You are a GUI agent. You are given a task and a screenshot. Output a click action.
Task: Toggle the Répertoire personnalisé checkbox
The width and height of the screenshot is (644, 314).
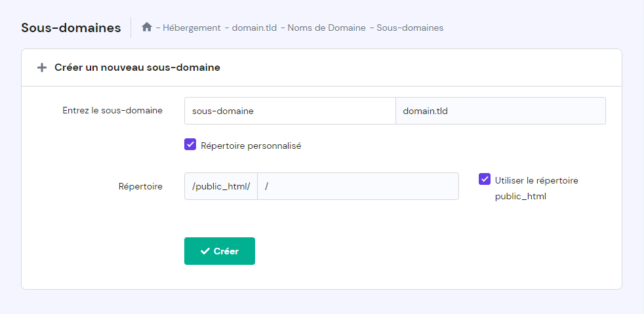(x=190, y=145)
